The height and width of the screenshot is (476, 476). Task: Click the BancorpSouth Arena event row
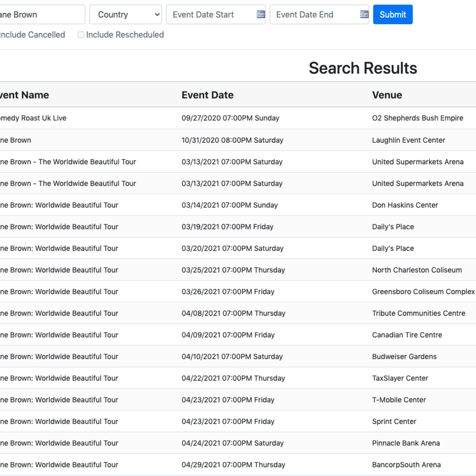[x=407, y=465]
